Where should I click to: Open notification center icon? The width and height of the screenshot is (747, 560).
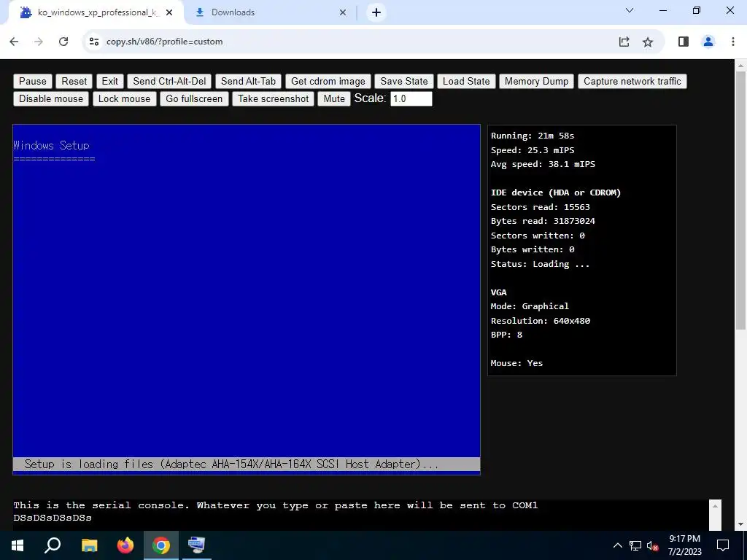pos(723,545)
